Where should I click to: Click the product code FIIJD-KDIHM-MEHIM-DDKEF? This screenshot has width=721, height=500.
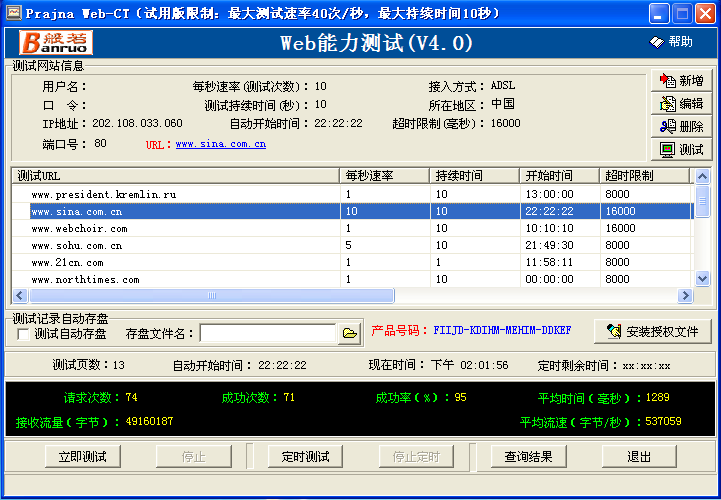502,330
